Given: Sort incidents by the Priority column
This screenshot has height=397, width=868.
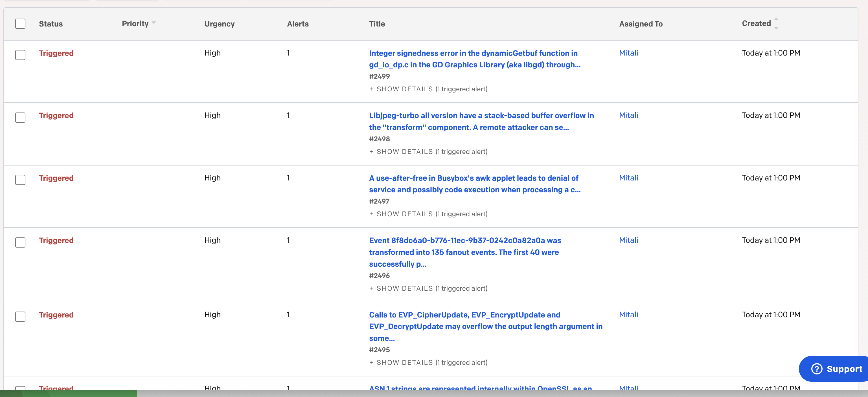Looking at the screenshot, I should [x=135, y=24].
